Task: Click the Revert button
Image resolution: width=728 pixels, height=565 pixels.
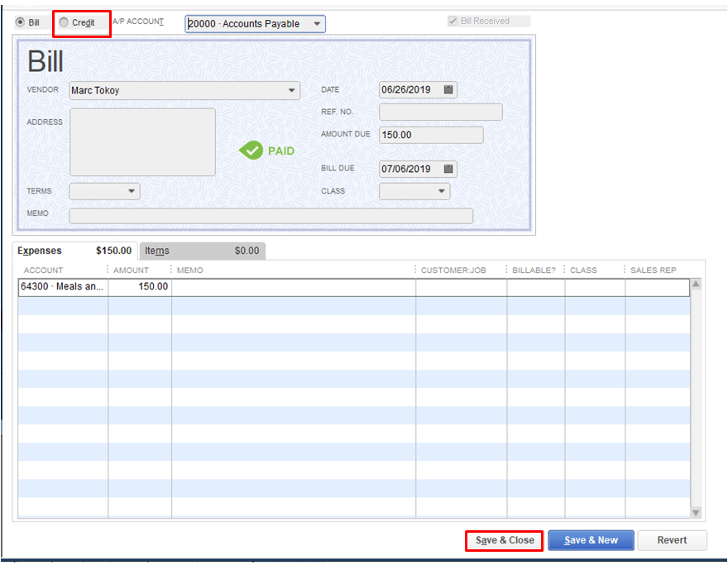Action: pyautogui.click(x=672, y=540)
